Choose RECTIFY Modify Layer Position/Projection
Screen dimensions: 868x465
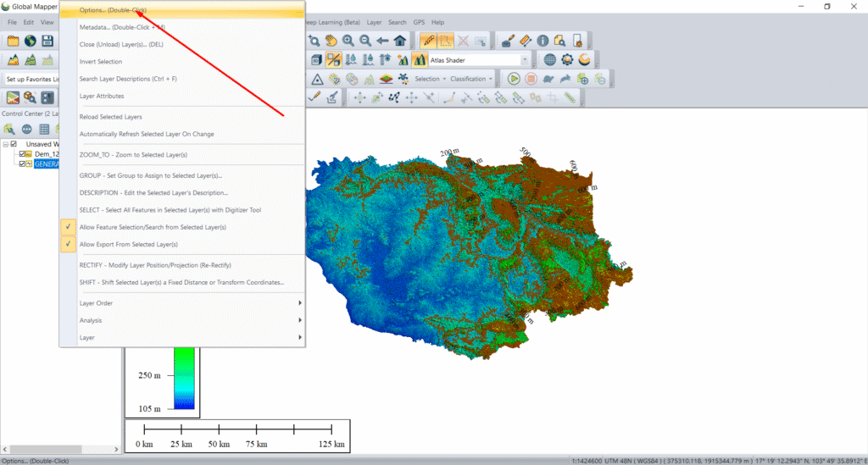point(182,265)
